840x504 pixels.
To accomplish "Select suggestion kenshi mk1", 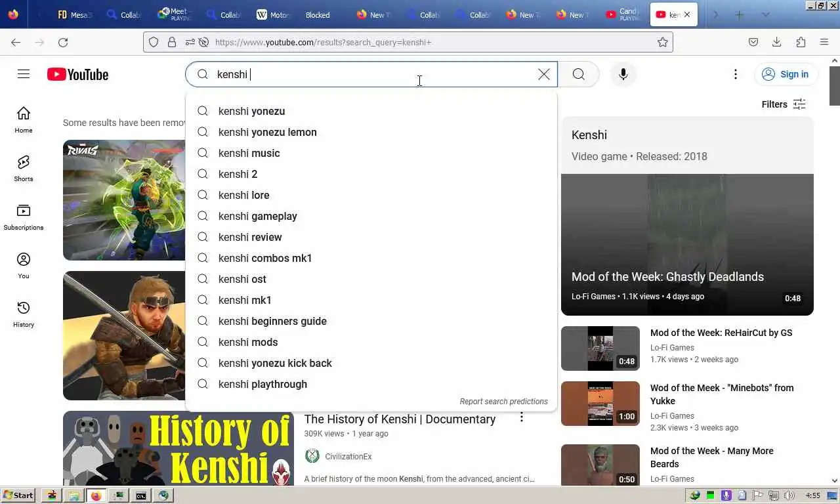I will (x=371, y=300).
